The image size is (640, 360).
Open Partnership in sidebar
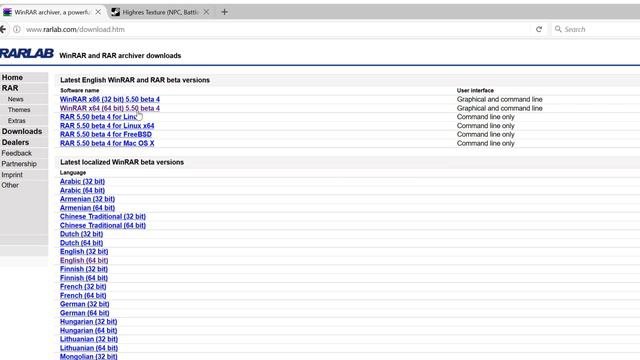[19, 164]
